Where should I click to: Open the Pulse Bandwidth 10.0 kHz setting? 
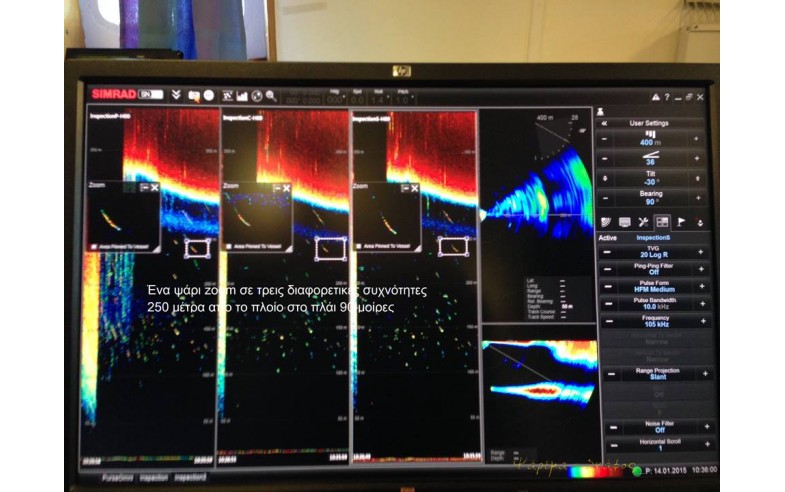coord(655,304)
